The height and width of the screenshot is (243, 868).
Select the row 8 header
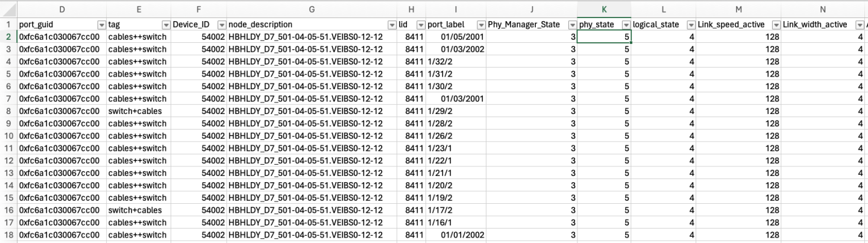(8, 111)
